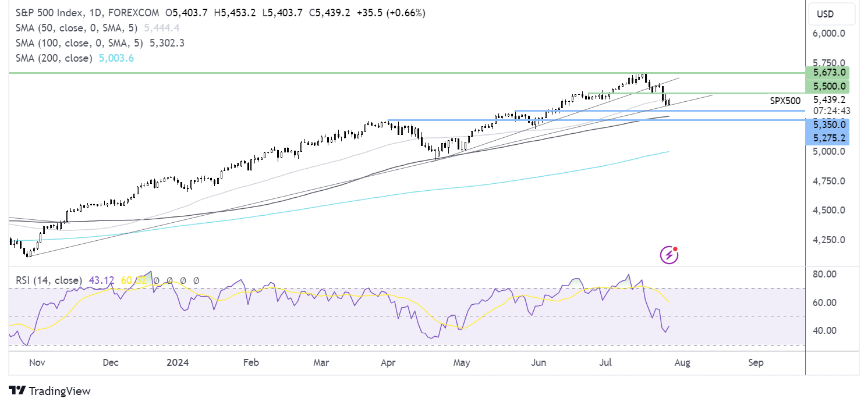Open the TradingView logo link
The image size is (868, 406).
coord(49,391)
